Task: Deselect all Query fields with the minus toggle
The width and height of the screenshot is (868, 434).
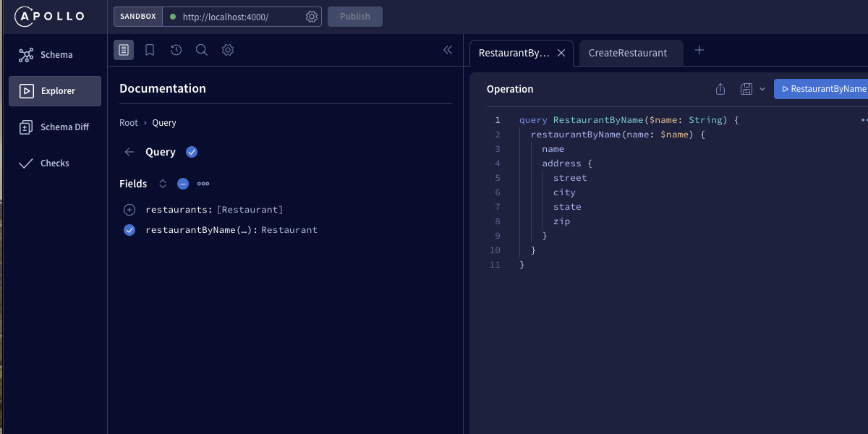Action: pyautogui.click(x=182, y=183)
